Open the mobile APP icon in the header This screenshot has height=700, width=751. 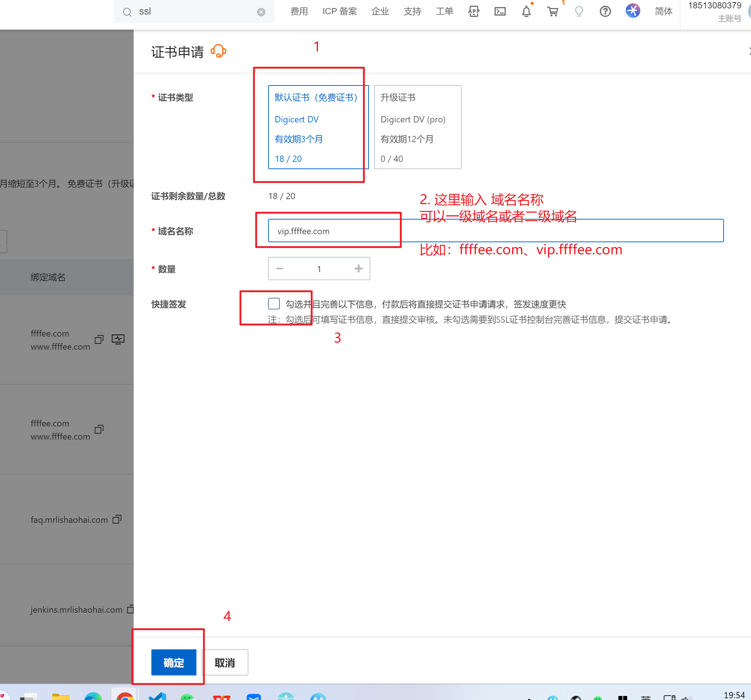click(x=474, y=12)
